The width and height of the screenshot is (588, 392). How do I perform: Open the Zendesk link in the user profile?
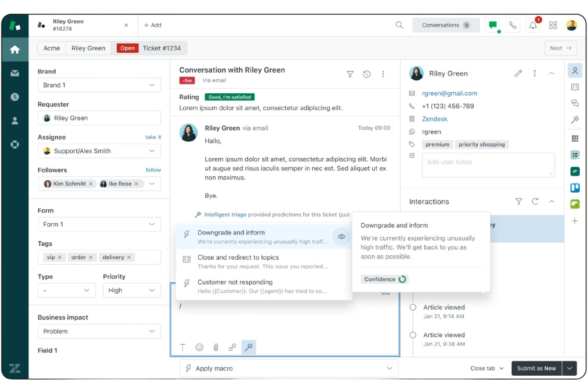(435, 119)
